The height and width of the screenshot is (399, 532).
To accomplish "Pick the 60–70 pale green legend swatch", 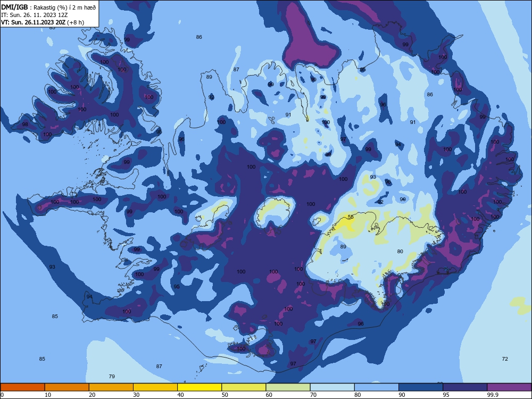I will (x=288, y=387).
